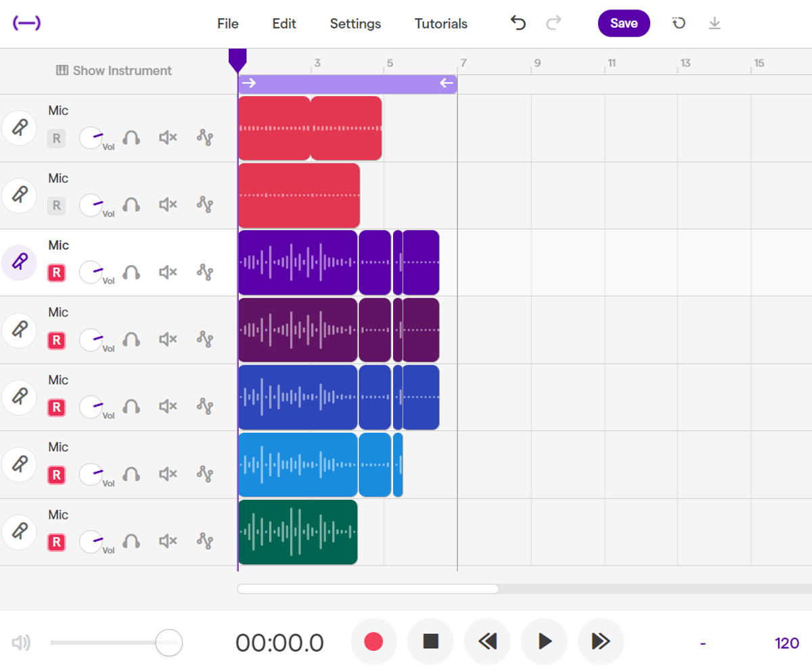The height and width of the screenshot is (667, 812).
Task: Click the volume knob on the green-clip track
Action: point(91,541)
